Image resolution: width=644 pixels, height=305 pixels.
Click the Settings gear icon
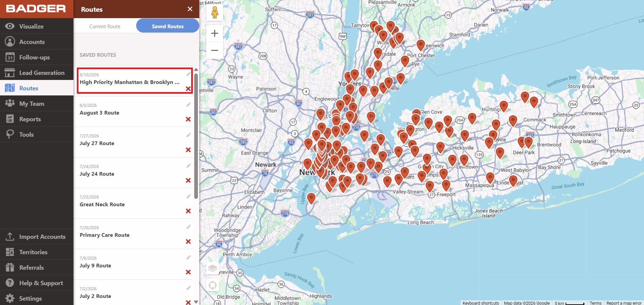click(x=10, y=298)
